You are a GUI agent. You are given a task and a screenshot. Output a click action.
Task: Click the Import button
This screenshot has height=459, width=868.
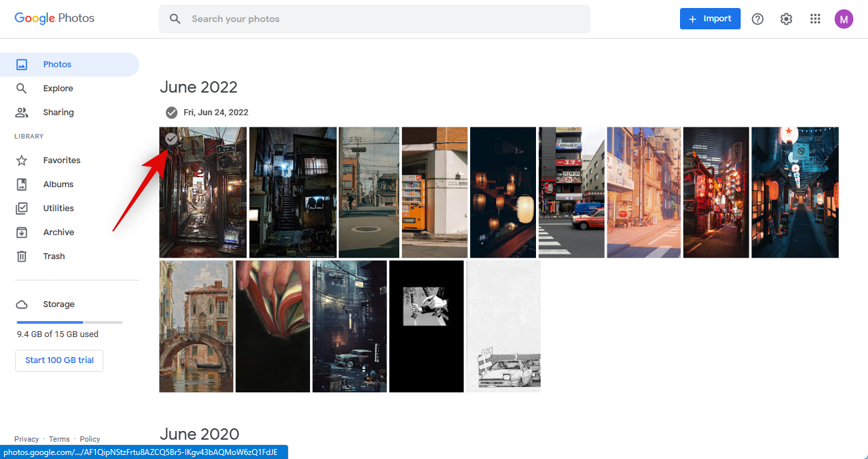coord(710,19)
